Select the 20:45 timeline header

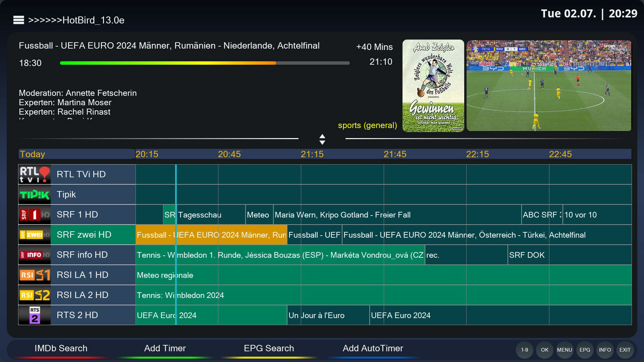point(229,154)
